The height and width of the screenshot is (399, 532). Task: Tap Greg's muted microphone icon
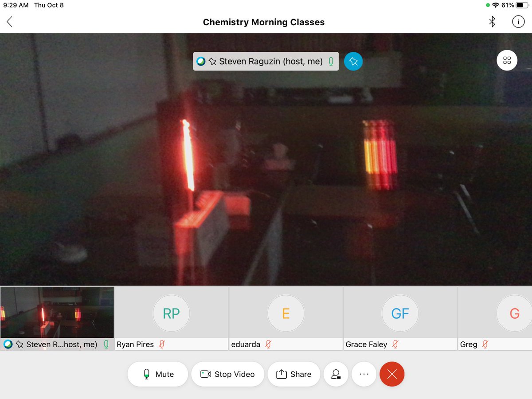tap(485, 344)
